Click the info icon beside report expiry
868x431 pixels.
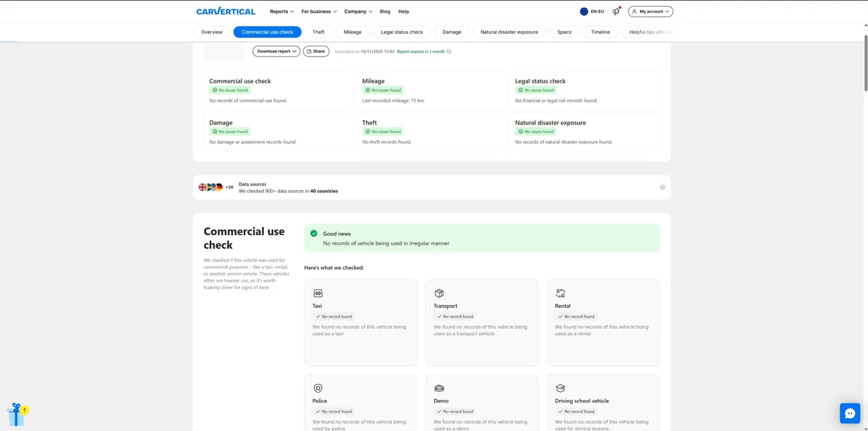(449, 51)
